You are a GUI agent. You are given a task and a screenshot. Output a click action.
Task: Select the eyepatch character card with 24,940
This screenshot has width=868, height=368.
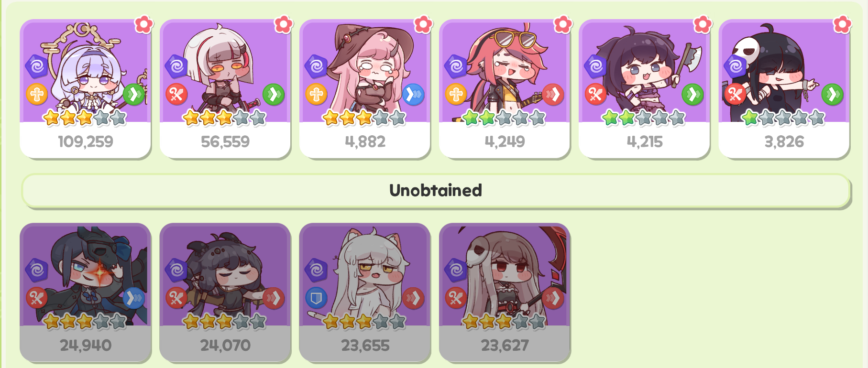[x=85, y=292]
